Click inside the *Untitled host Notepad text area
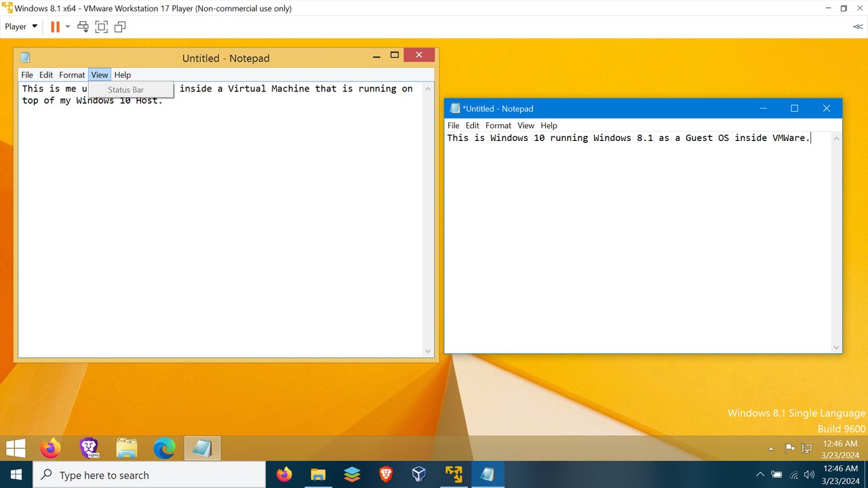868x488 pixels. coord(638,242)
